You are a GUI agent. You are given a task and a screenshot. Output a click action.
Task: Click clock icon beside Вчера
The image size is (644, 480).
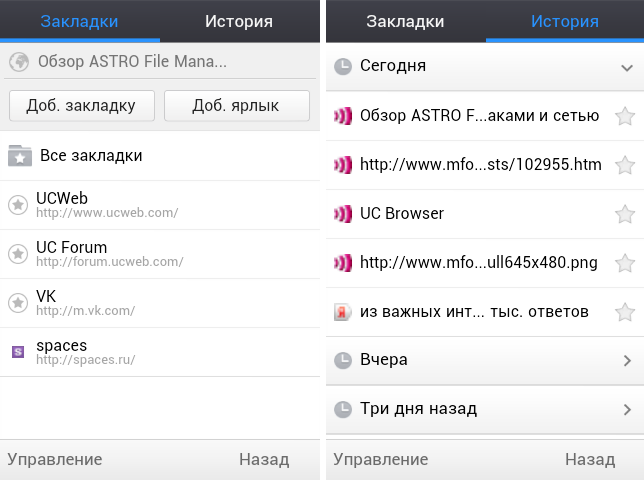point(343,361)
